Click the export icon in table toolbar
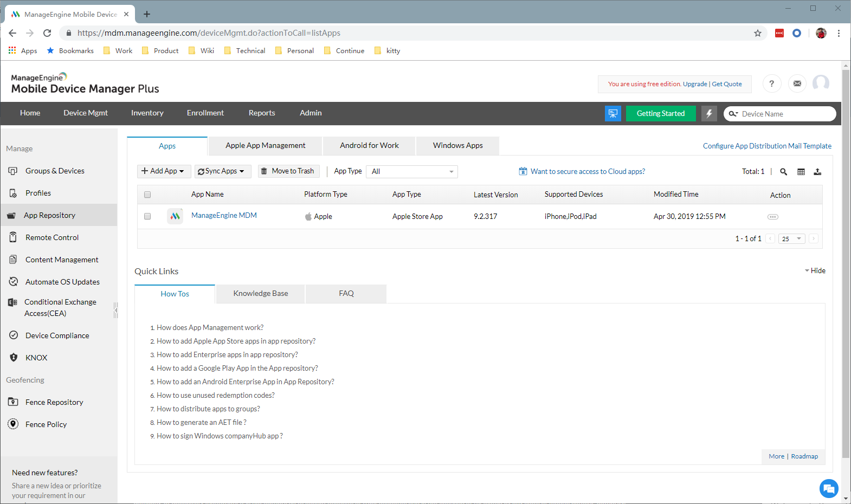This screenshot has width=851, height=504. coord(817,172)
